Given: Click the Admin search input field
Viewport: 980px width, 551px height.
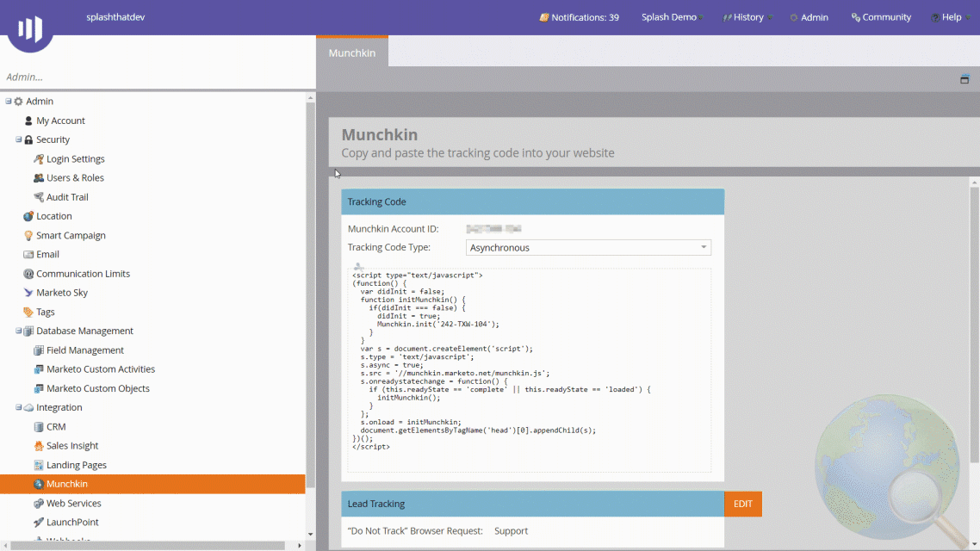Looking at the screenshot, I should coord(156,77).
